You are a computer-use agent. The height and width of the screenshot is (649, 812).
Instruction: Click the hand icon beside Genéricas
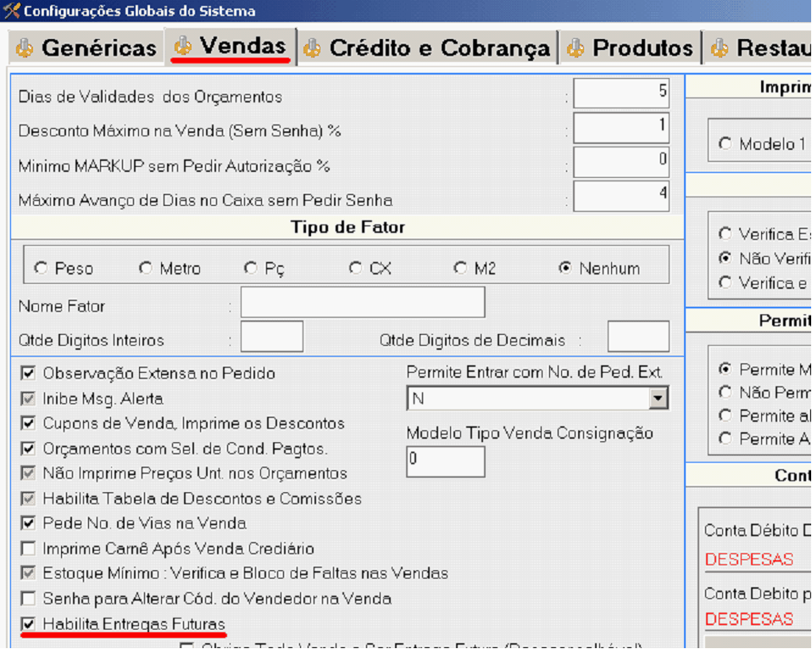point(25,48)
